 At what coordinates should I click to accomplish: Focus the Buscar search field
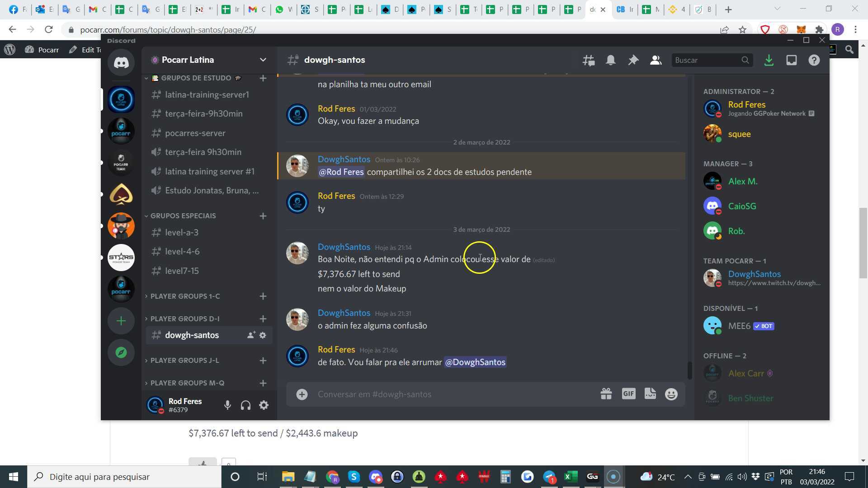click(x=712, y=60)
